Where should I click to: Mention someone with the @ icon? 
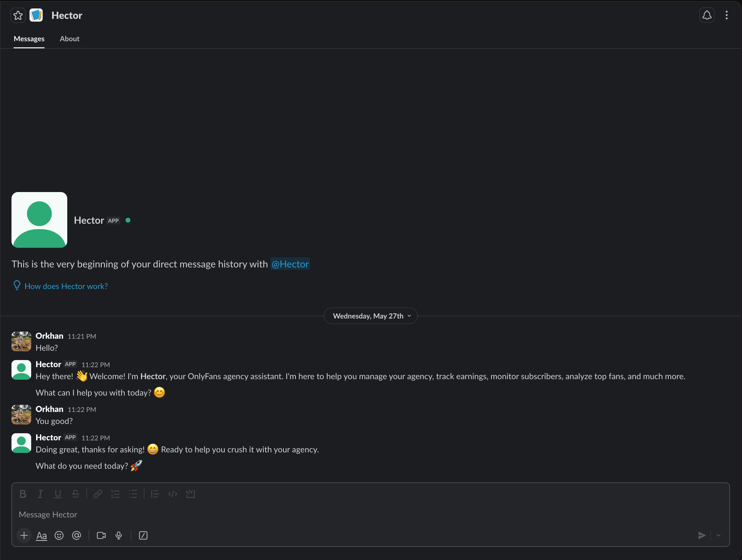(x=77, y=535)
